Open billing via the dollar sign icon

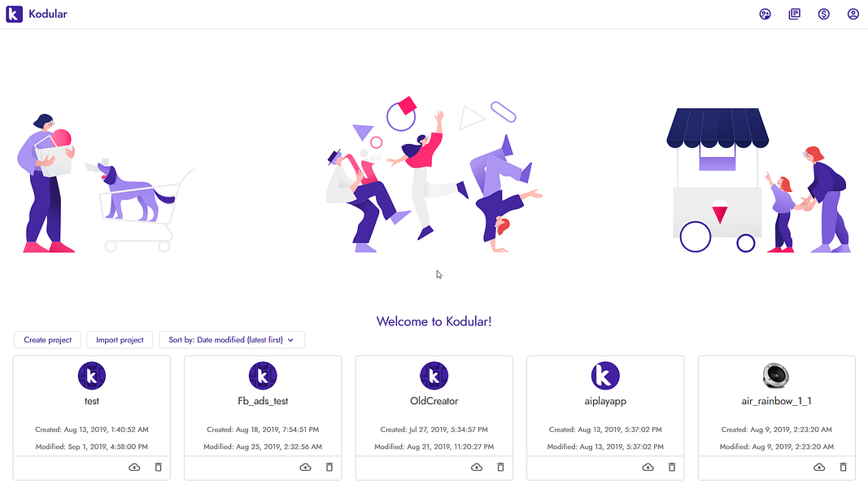pyautogui.click(x=823, y=14)
